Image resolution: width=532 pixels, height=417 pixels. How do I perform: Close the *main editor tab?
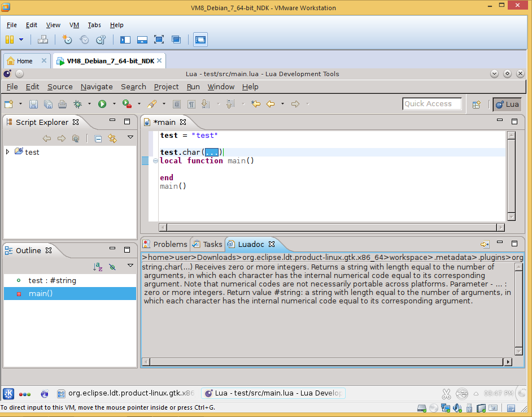[183, 122]
